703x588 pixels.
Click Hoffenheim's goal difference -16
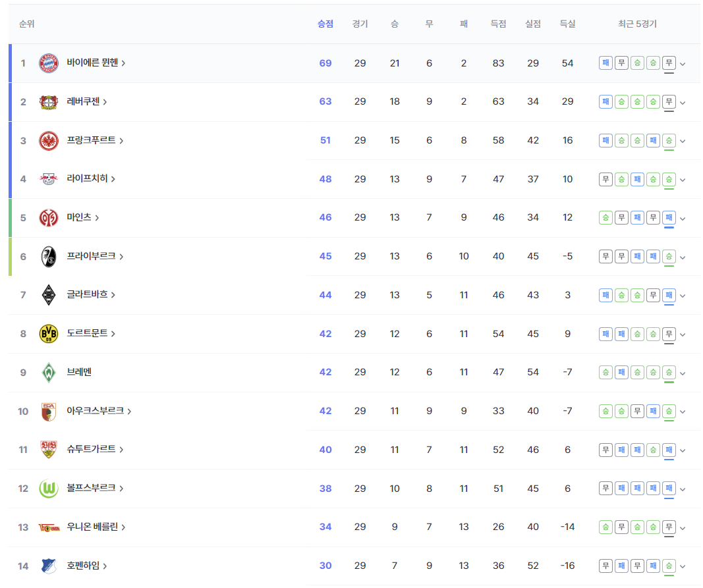567,566
